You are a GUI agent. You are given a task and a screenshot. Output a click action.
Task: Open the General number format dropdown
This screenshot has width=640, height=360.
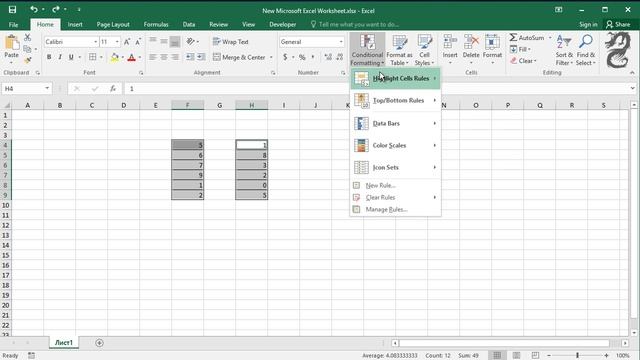point(341,42)
